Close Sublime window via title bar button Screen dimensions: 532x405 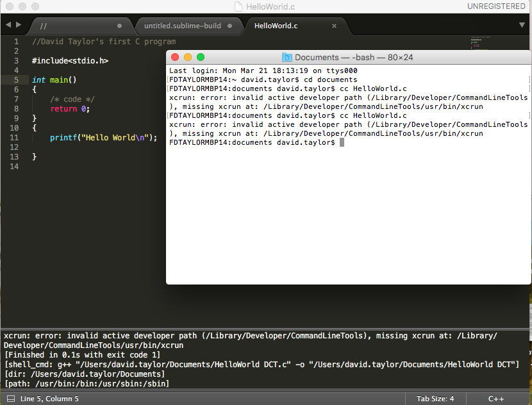pyautogui.click(x=10, y=6)
